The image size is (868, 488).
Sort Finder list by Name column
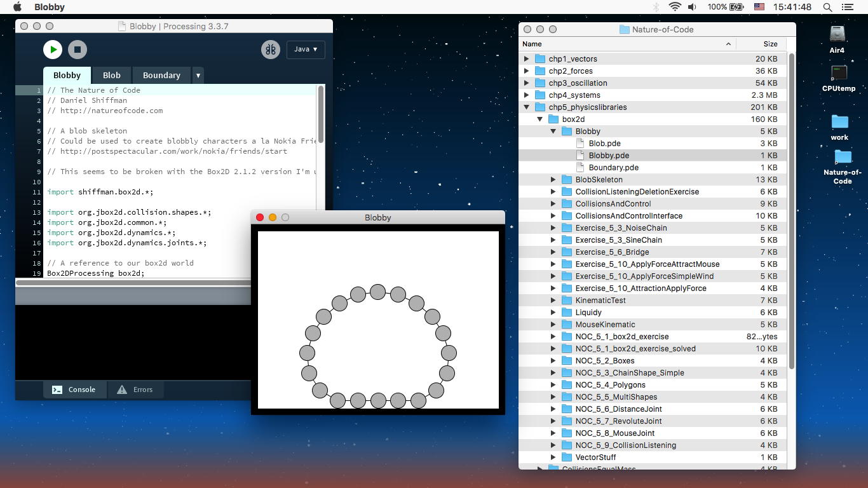point(628,44)
